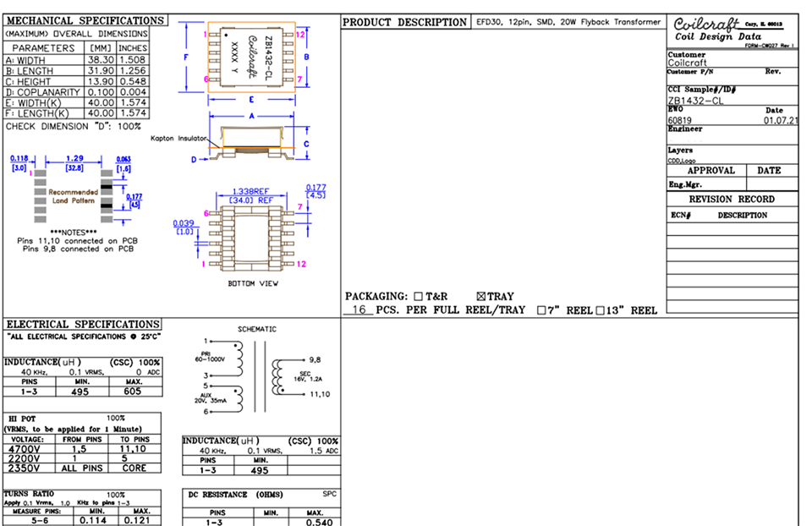Check the T&R packaging checkbox
Viewport: 812px width, 526px height.
[419, 297]
